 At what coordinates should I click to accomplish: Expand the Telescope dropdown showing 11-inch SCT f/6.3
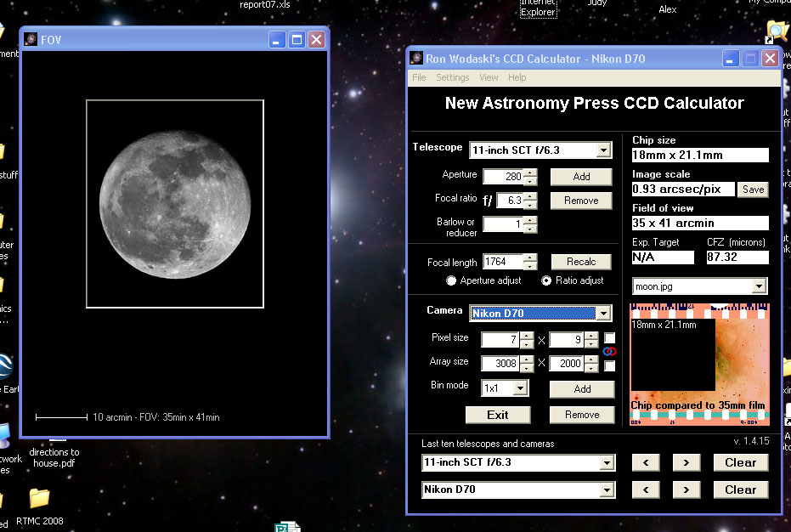point(603,150)
